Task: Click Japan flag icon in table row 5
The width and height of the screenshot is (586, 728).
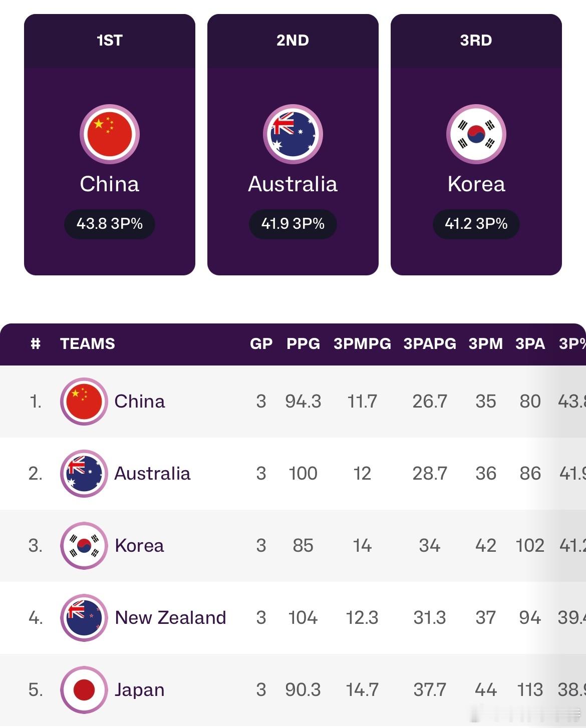Action: click(84, 690)
